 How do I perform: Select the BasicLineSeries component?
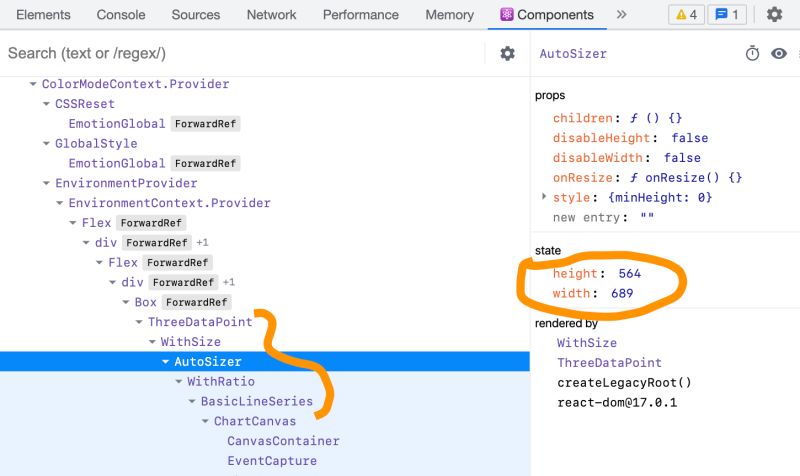tap(257, 401)
